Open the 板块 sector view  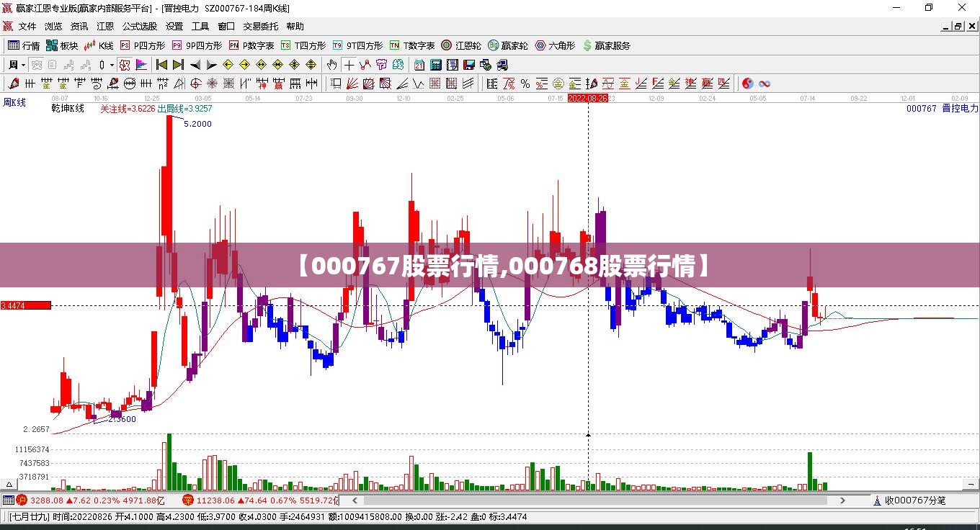click(62, 45)
